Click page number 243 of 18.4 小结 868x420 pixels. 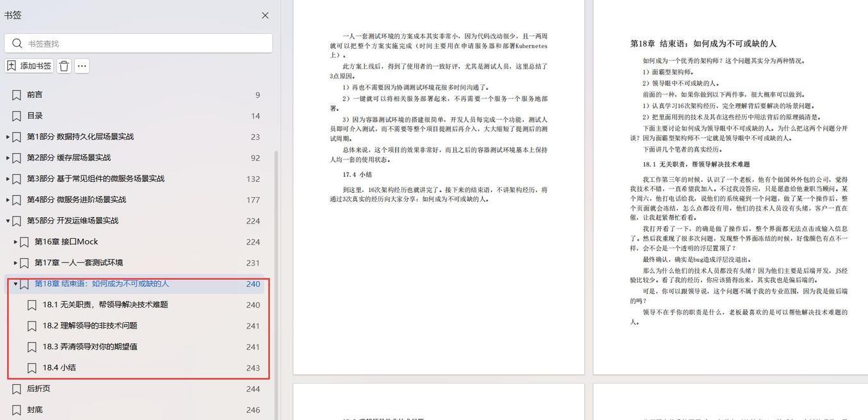tap(253, 368)
